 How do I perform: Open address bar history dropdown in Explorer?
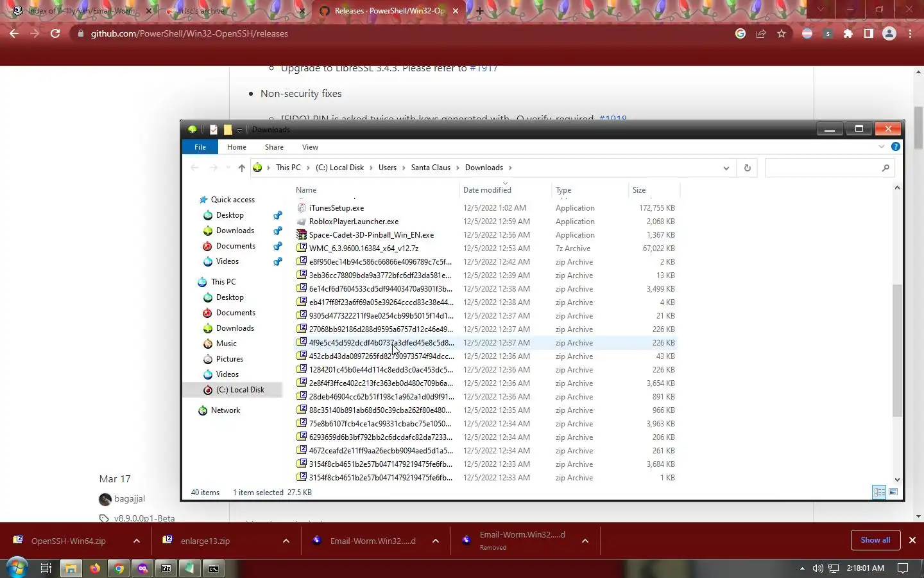[x=726, y=168]
